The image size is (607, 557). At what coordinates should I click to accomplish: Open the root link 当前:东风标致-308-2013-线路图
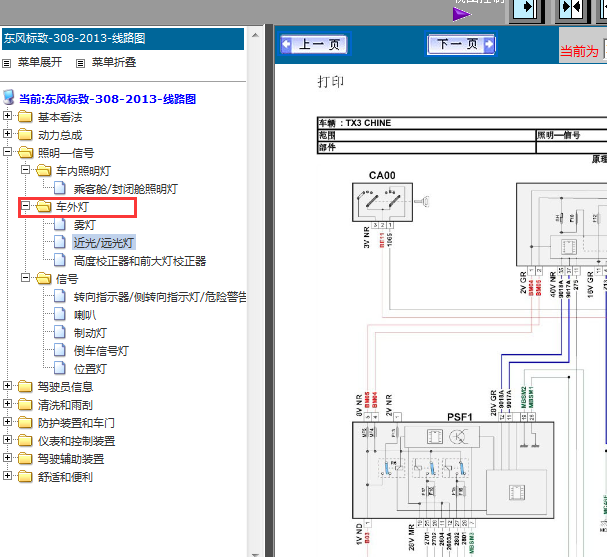click(107, 99)
